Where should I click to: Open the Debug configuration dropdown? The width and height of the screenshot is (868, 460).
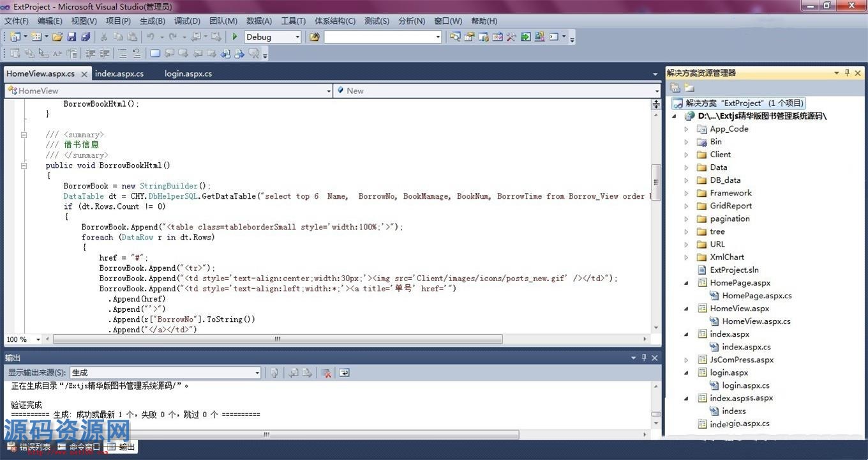[x=297, y=37]
